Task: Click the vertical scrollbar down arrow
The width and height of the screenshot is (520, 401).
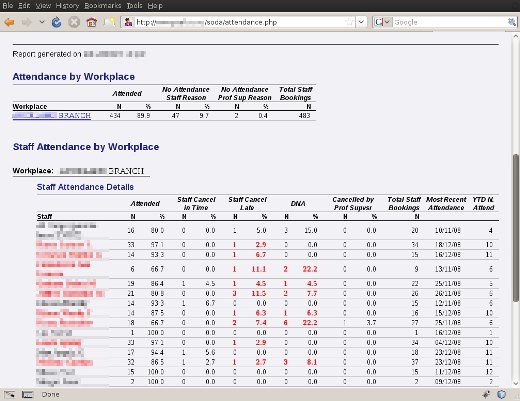Action: [516, 383]
